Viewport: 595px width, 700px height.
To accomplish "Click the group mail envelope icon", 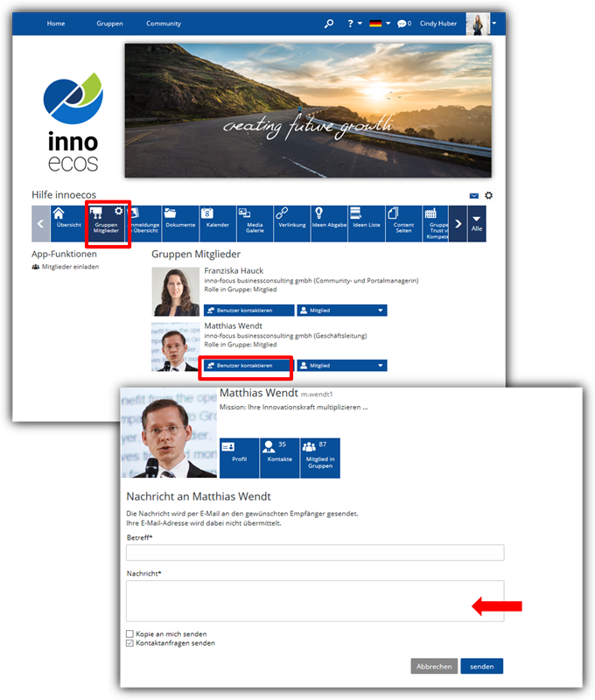I will [474, 195].
